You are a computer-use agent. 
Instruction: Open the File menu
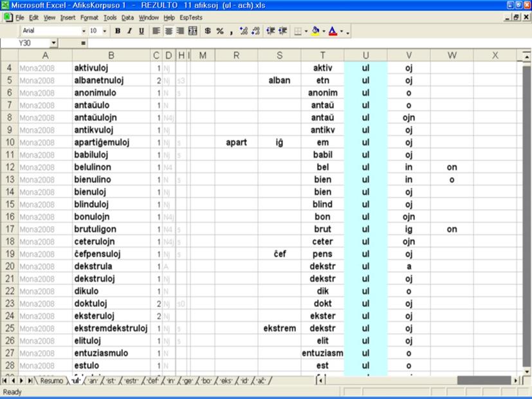20,17
